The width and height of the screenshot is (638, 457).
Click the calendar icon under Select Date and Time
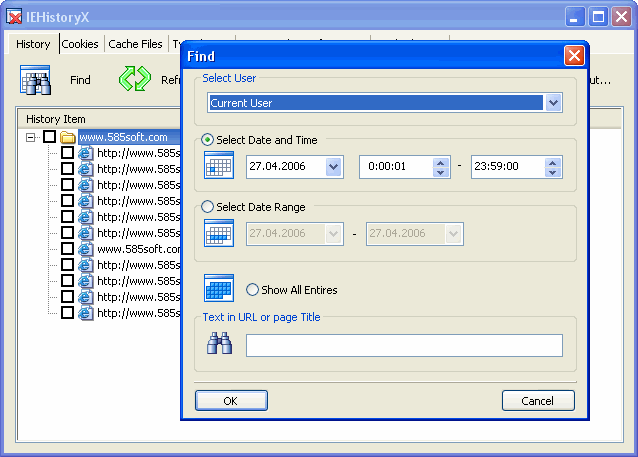point(219,165)
